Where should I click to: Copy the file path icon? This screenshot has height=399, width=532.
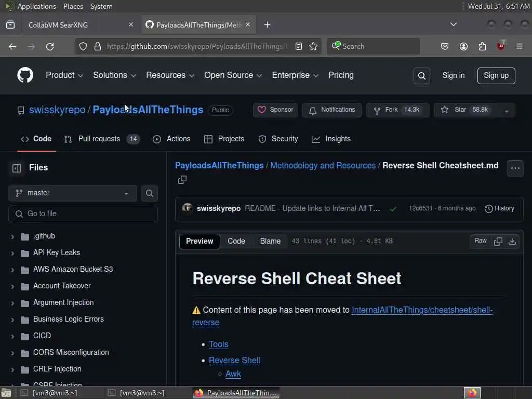click(x=182, y=179)
